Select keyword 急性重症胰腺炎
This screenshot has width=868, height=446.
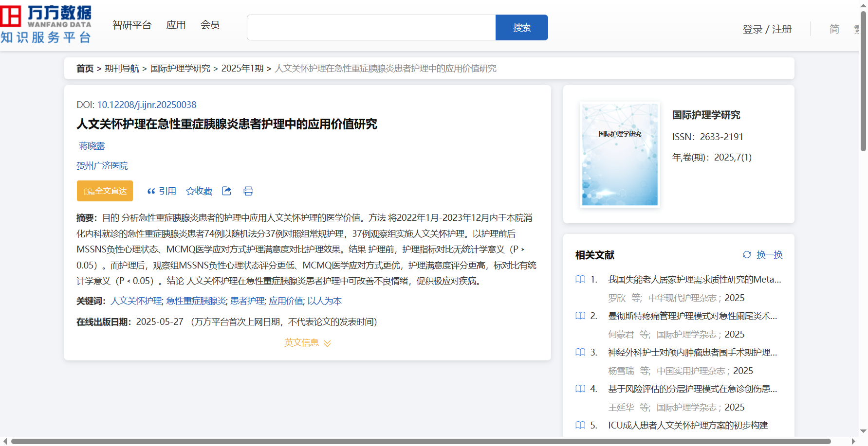pos(196,301)
